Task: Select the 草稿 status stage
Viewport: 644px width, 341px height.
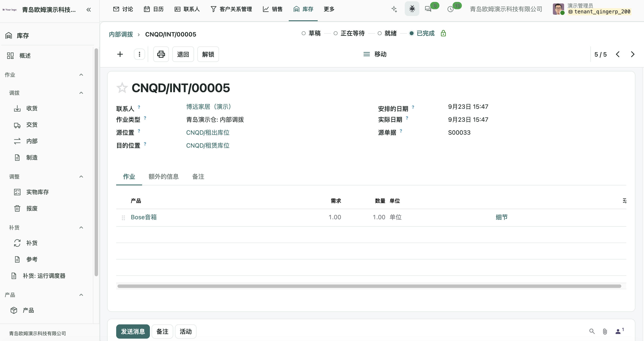Action: coord(311,33)
